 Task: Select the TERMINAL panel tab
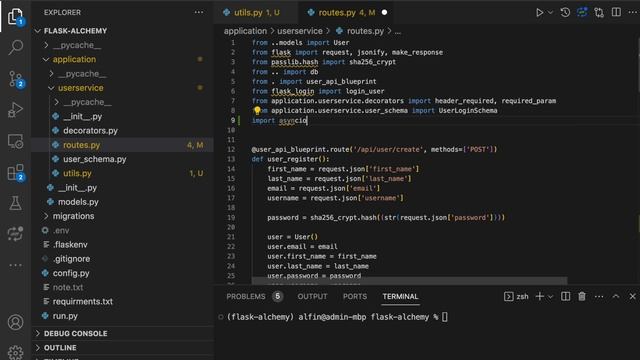[400, 297]
